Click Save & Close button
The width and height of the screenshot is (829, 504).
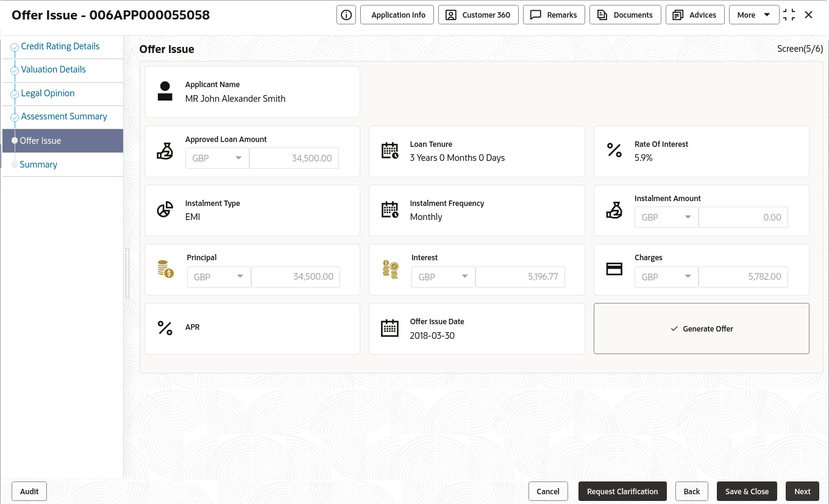point(747,491)
